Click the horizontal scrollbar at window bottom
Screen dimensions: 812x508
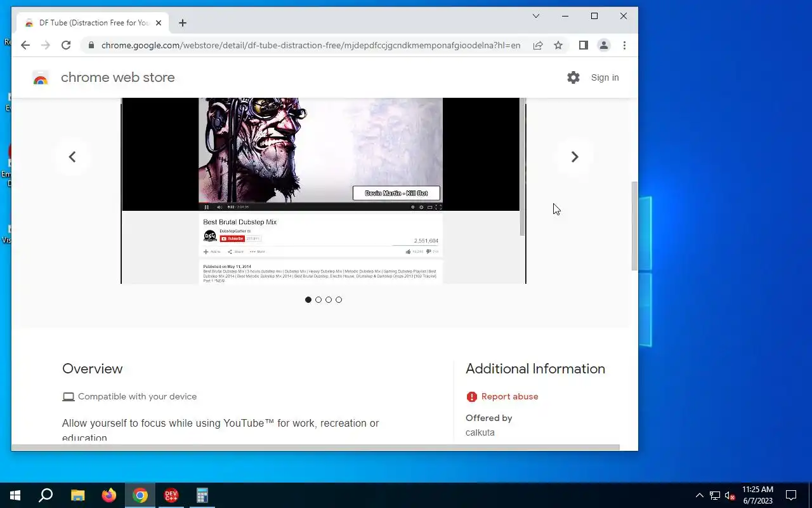315,448
